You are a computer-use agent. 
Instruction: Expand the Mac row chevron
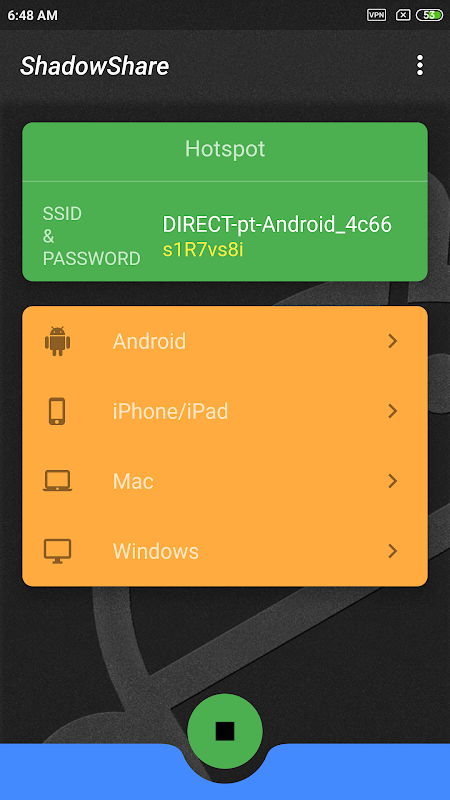tap(392, 481)
